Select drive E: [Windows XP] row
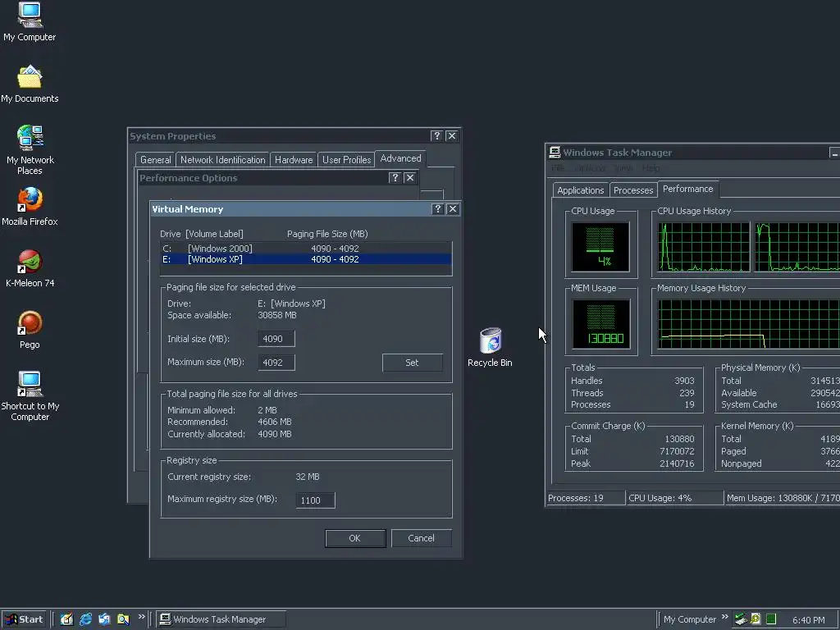Screen dimensions: 840x630 (306, 259)
